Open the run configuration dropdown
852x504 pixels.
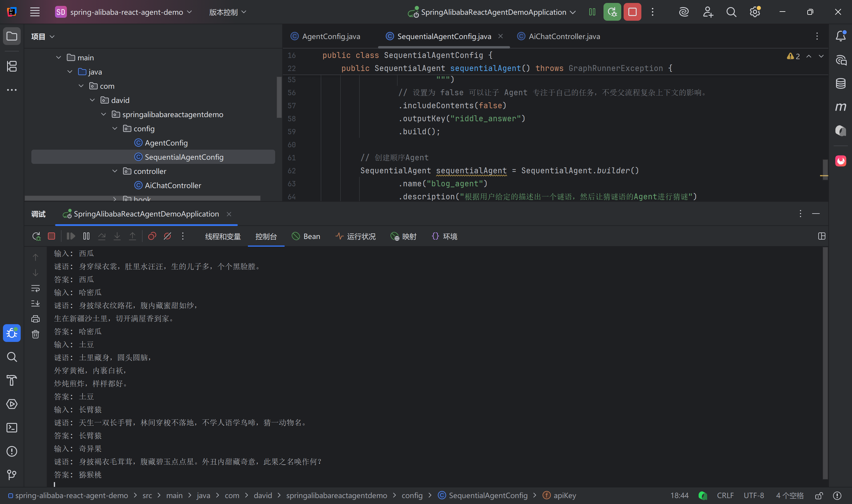(x=491, y=12)
